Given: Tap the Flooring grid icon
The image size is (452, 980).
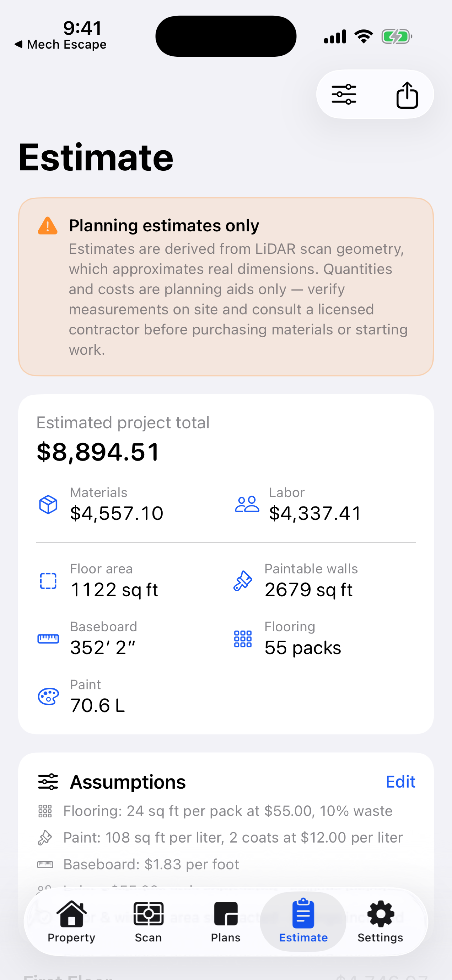Looking at the screenshot, I should [243, 639].
